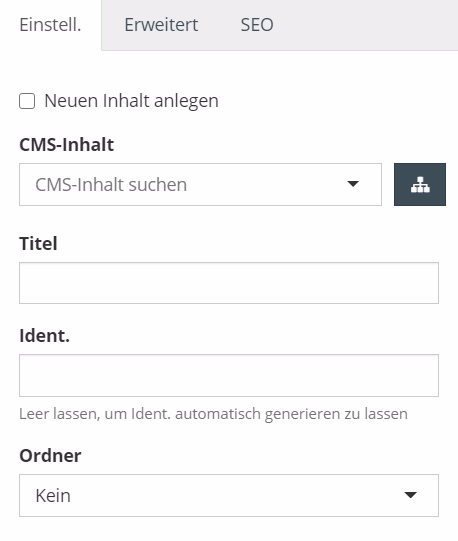Open the Ordner dropdown showing Kein
This screenshot has height=541, width=458.
tap(229, 495)
